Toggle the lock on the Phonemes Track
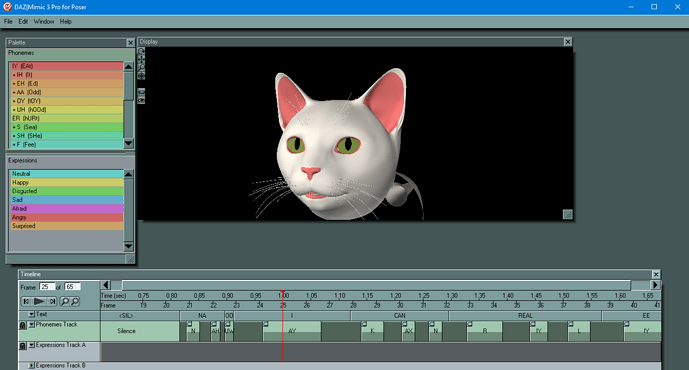This screenshot has height=370, width=689. 23,326
